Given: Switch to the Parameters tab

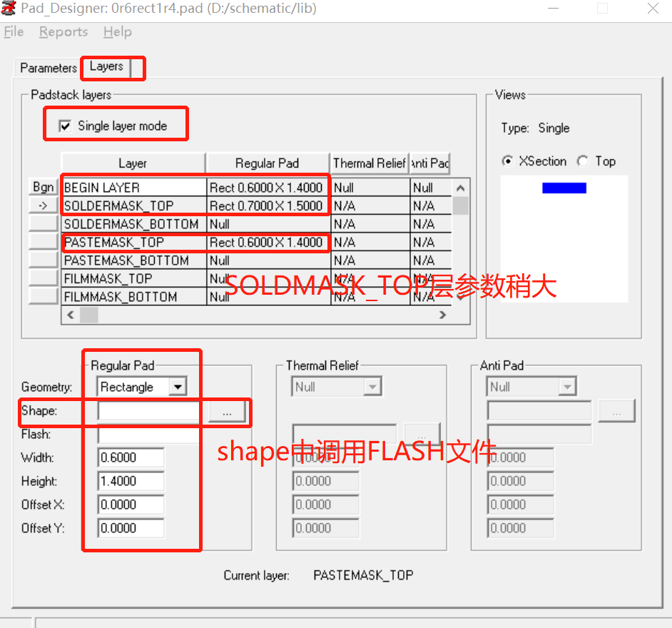Looking at the screenshot, I should [49, 68].
